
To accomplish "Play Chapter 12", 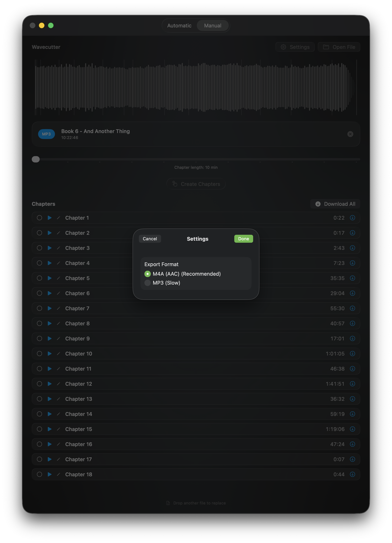I will 50,384.
